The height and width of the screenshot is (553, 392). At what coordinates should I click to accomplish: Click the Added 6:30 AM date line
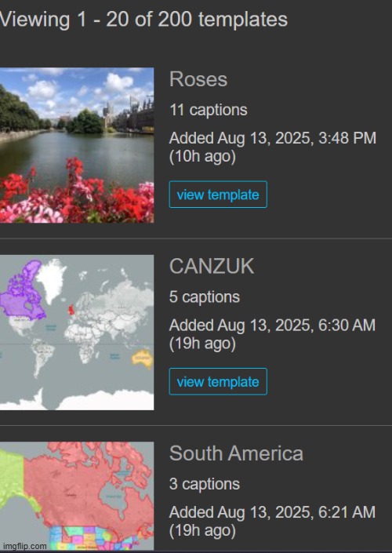[272, 326]
